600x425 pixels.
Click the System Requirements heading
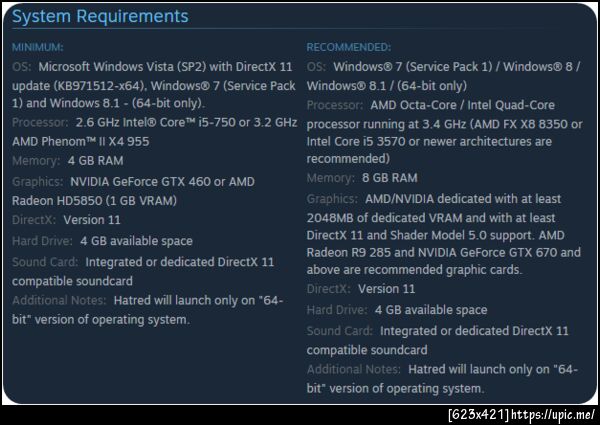point(100,16)
